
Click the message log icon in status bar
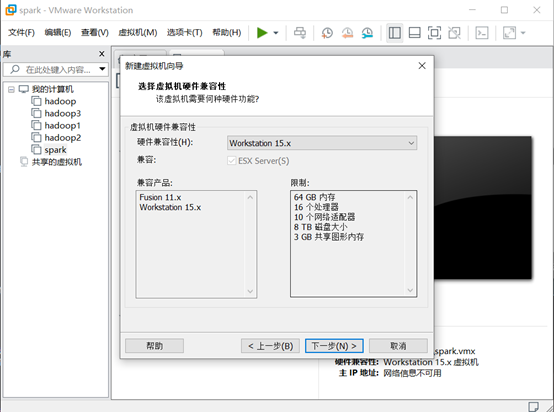pyautogui.click(x=533, y=406)
